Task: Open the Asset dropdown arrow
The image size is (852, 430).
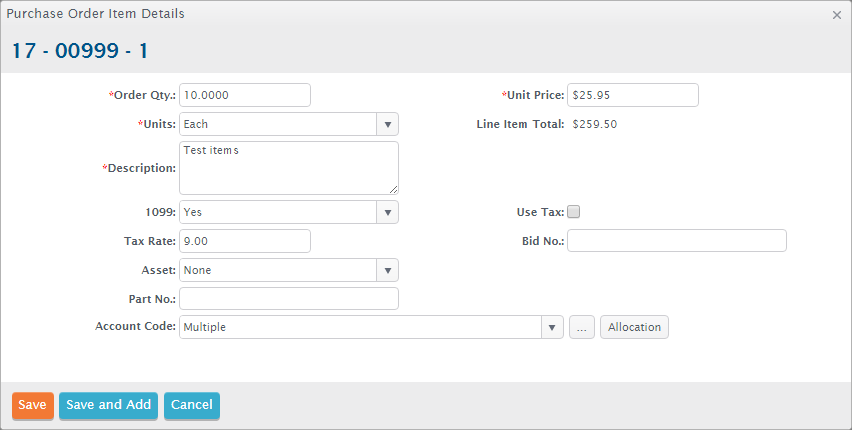Action: click(387, 270)
